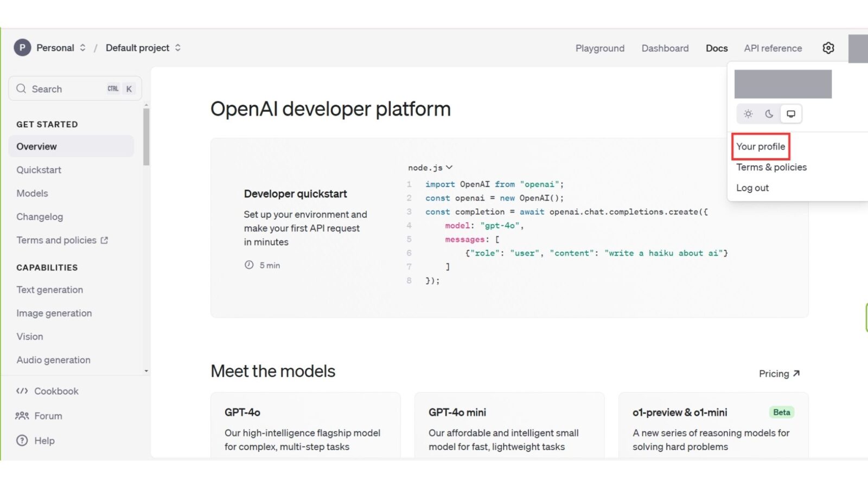Screen dimensions: 868x488
Task: Open the node.js language dropdown
Action: click(430, 168)
